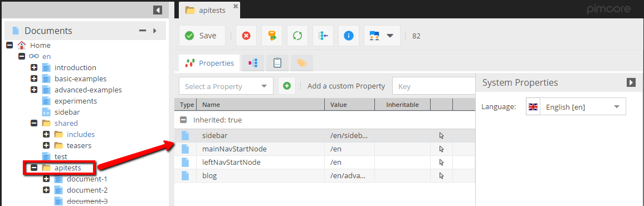
Task: Click the green reload icon
Action: click(297, 36)
